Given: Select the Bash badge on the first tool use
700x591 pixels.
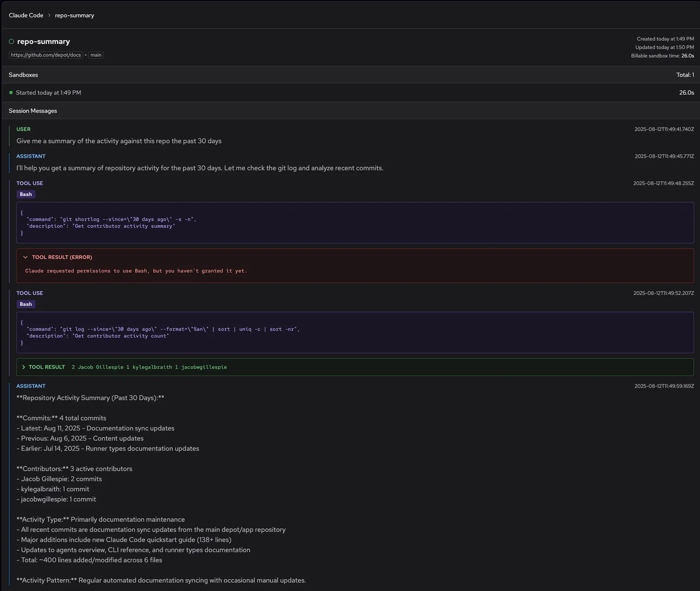Looking at the screenshot, I should coord(26,194).
